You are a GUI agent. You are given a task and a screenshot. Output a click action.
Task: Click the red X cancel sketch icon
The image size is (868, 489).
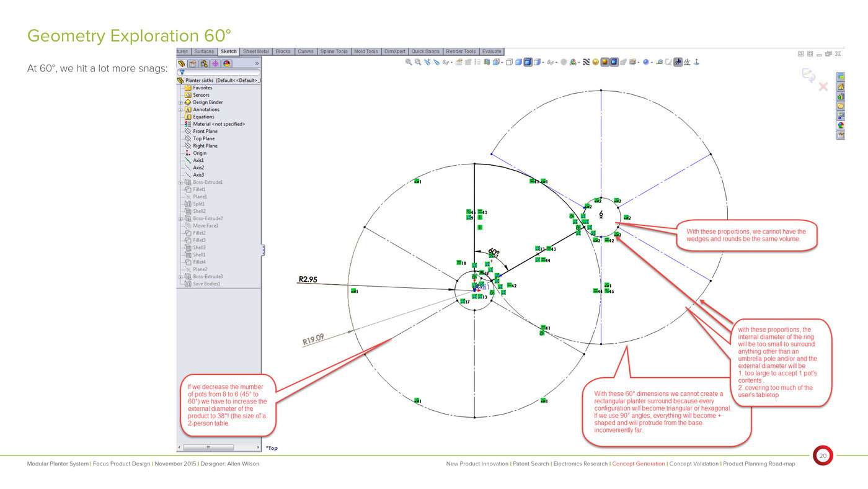(823, 87)
